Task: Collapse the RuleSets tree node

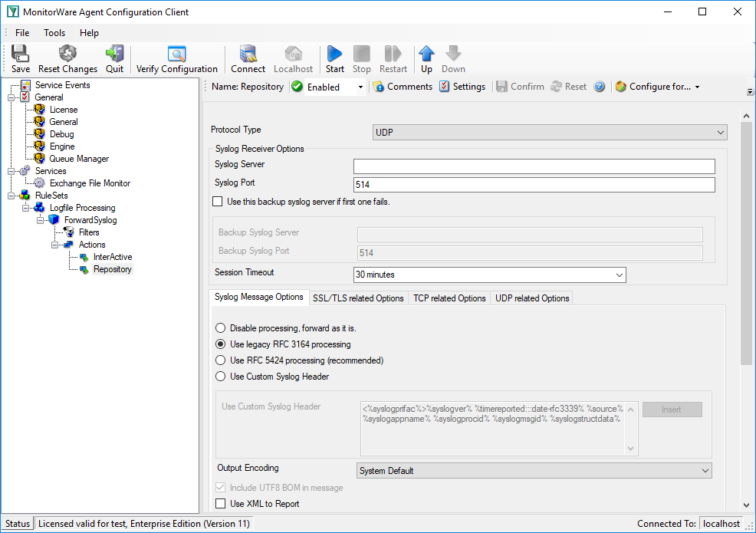Action: 11,196
